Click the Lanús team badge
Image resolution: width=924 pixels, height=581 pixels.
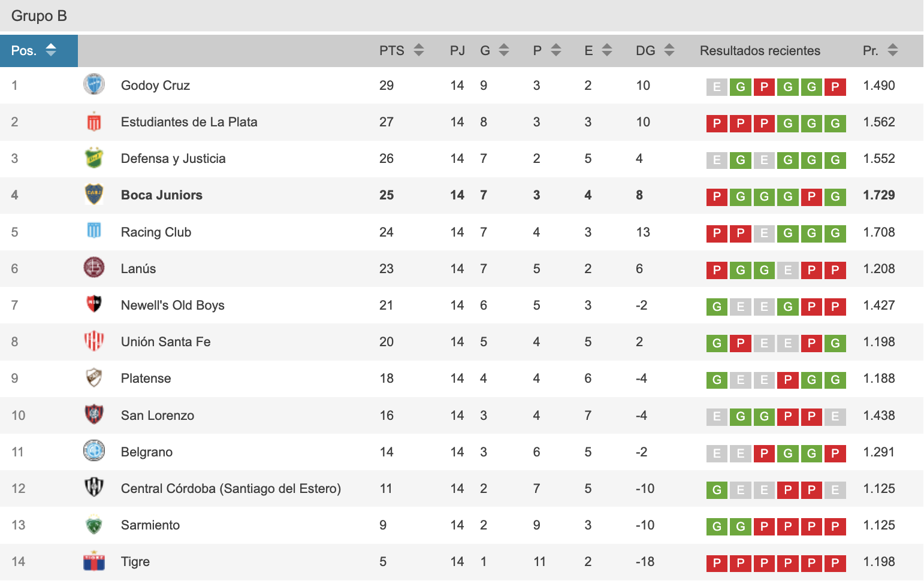tap(94, 268)
